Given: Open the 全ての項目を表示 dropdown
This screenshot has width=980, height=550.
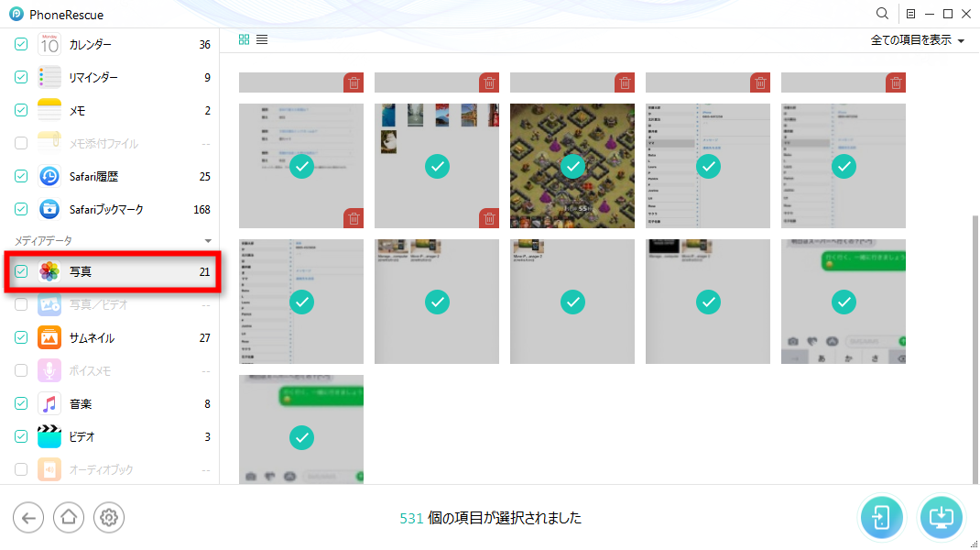Looking at the screenshot, I should click(x=918, y=40).
